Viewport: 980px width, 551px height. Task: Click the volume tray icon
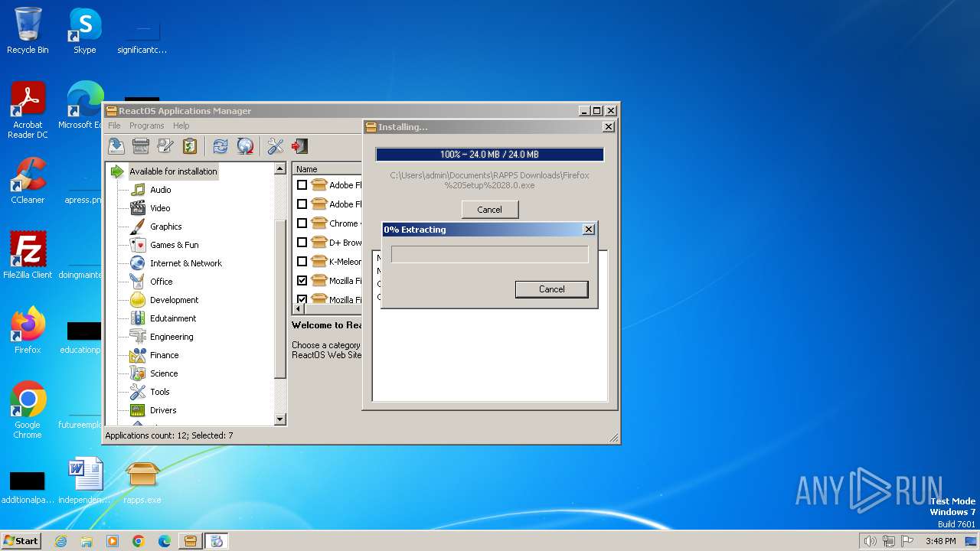click(870, 541)
